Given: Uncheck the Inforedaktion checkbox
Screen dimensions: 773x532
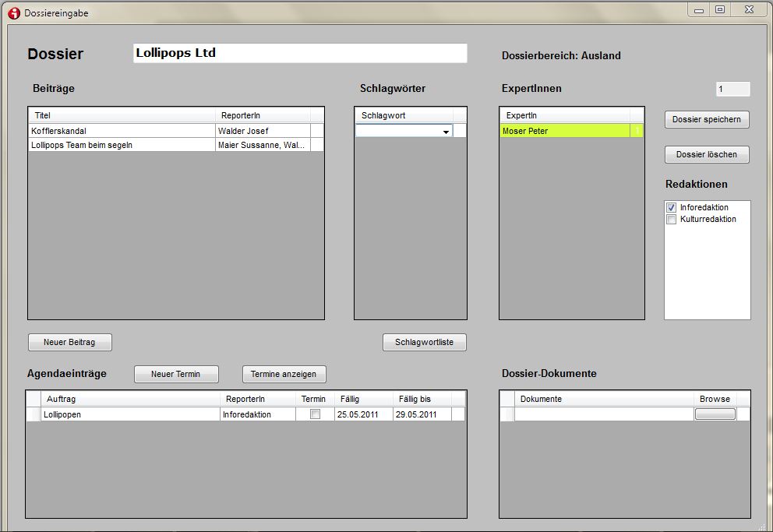Looking at the screenshot, I should 671,208.
